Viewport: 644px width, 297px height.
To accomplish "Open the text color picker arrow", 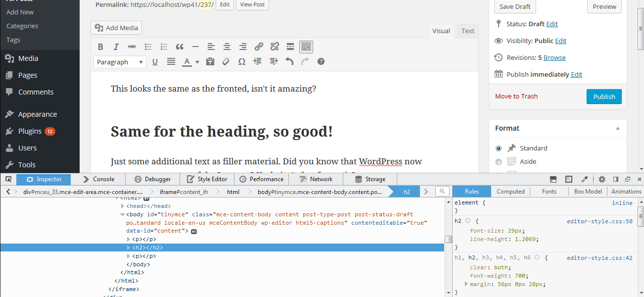I will coord(197,62).
